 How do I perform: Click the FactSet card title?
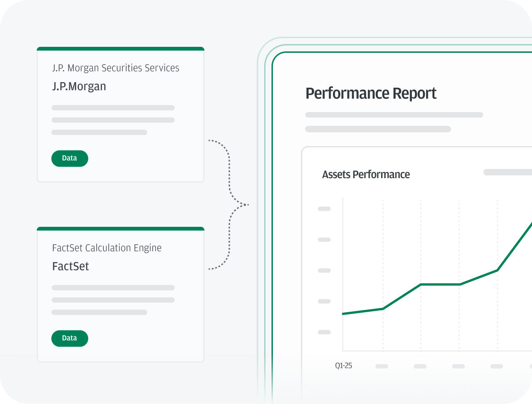(71, 267)
